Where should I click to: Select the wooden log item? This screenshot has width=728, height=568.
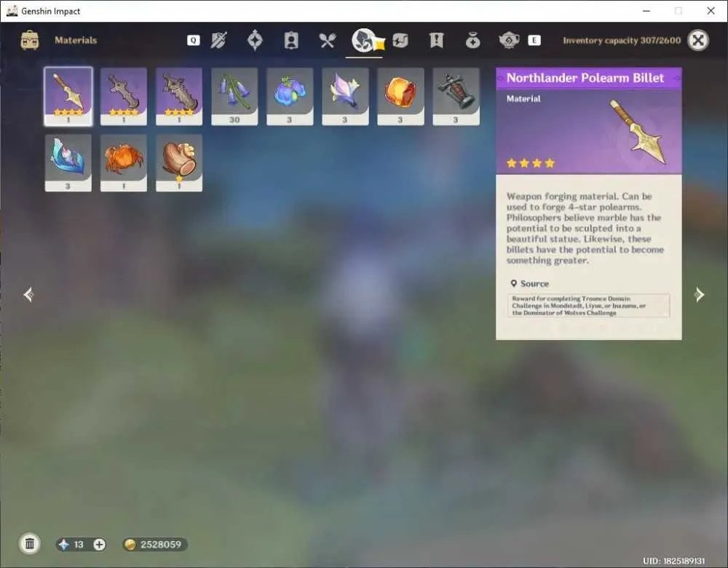(179, 162)
